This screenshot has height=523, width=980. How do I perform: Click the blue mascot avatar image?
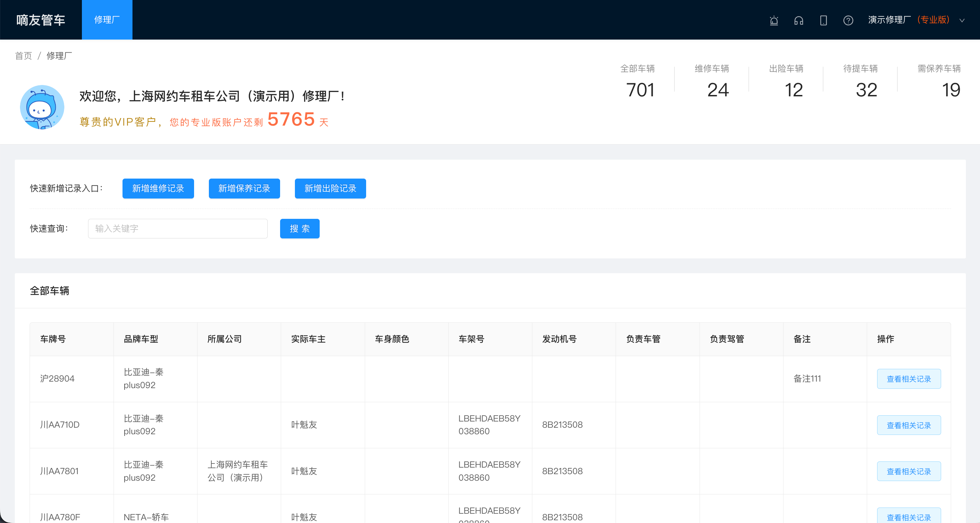42,107
